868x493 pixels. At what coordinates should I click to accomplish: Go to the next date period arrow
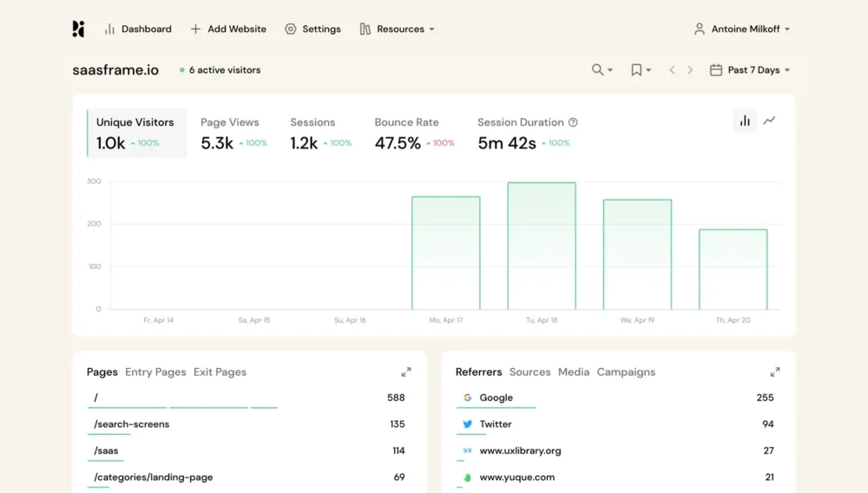click(690, 70)
